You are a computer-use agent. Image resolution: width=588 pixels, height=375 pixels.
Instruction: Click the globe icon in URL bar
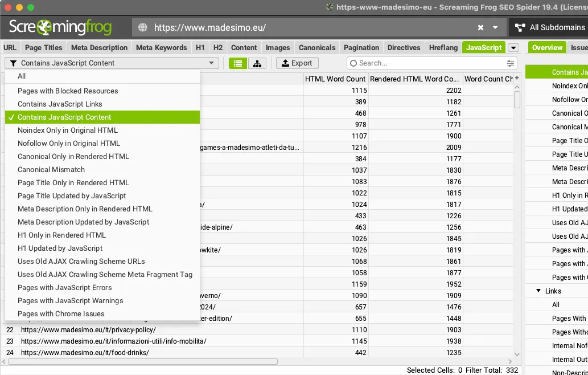[142, 27]
